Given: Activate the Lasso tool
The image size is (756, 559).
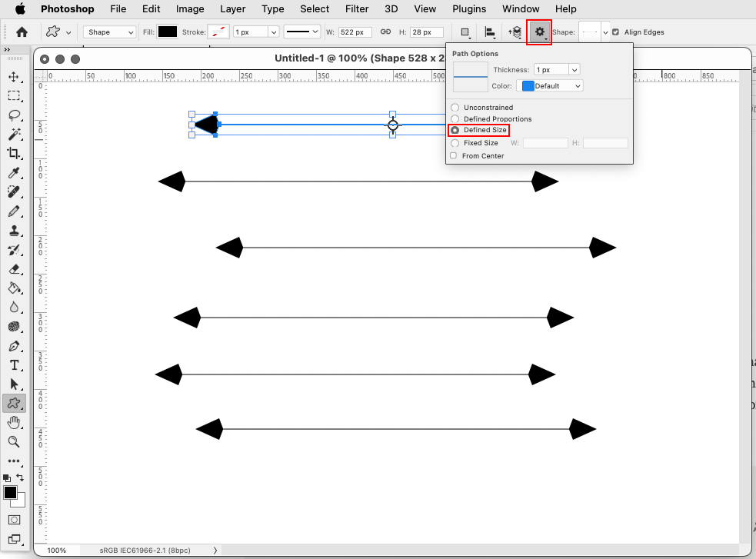Looking at the screenshot, I should pos(14,115).
